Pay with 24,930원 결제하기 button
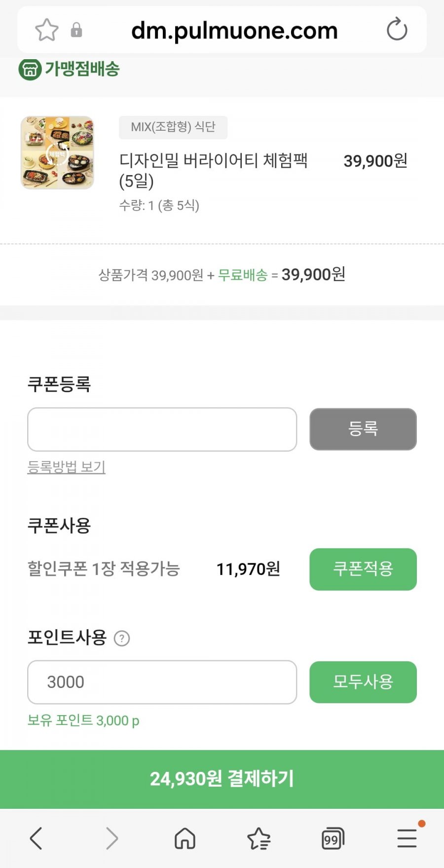444x868 pixels. [x=222, y=779]
